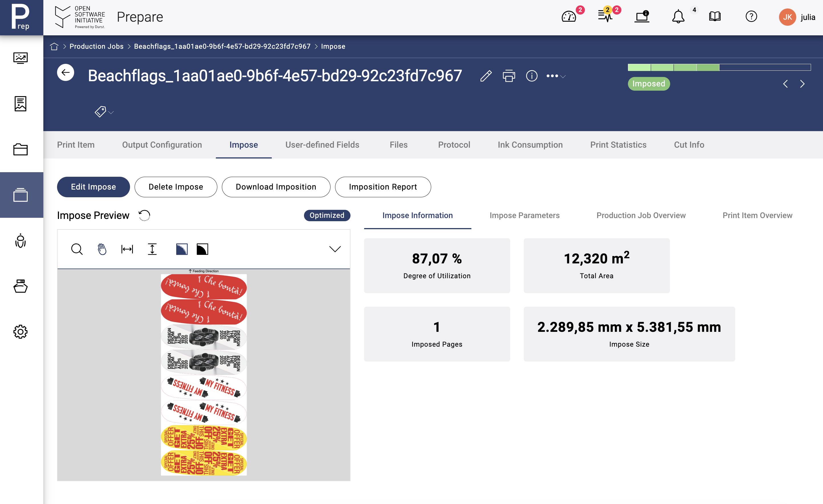Open the Beachflags job breadcrumb link

(x=222, y=46)
